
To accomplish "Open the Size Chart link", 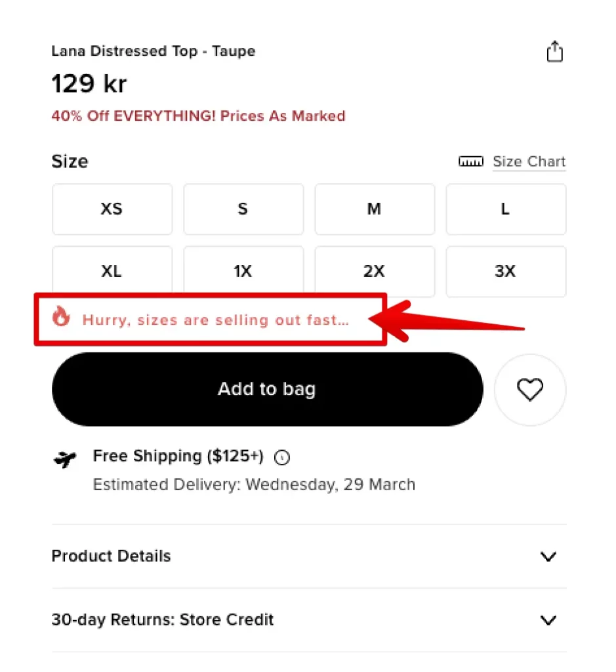I will [529, 161].
